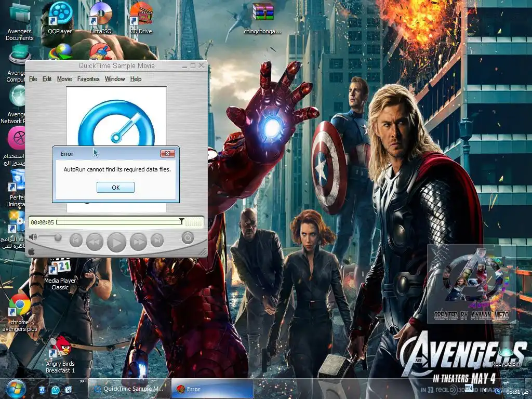
Task: Click the round Q button in QuickTime
Action: coord(188,238)
